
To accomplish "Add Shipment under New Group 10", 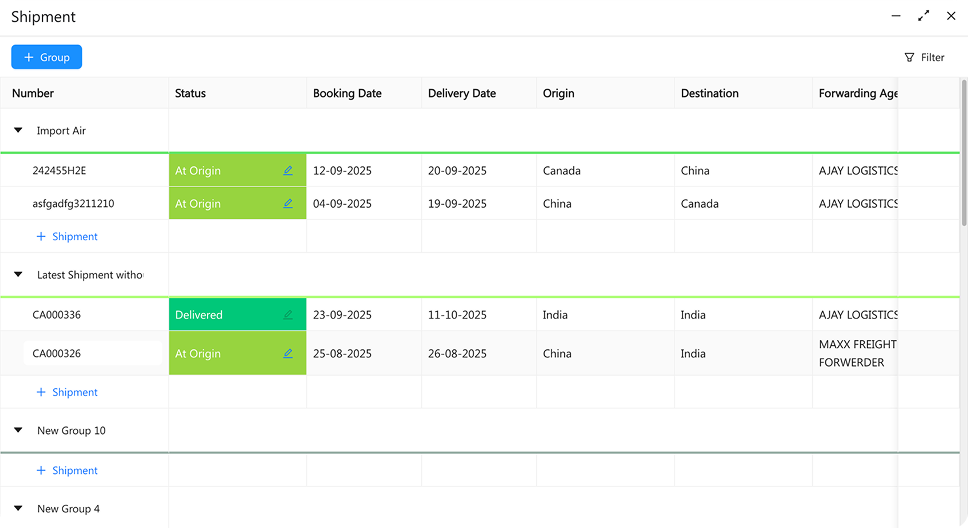I will [67, 471].
